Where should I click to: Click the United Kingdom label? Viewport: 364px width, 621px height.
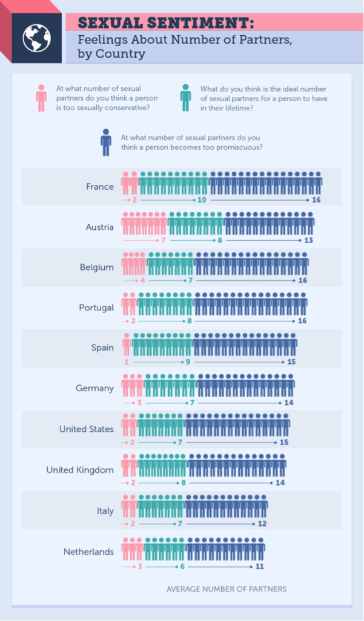pos(80,470)
